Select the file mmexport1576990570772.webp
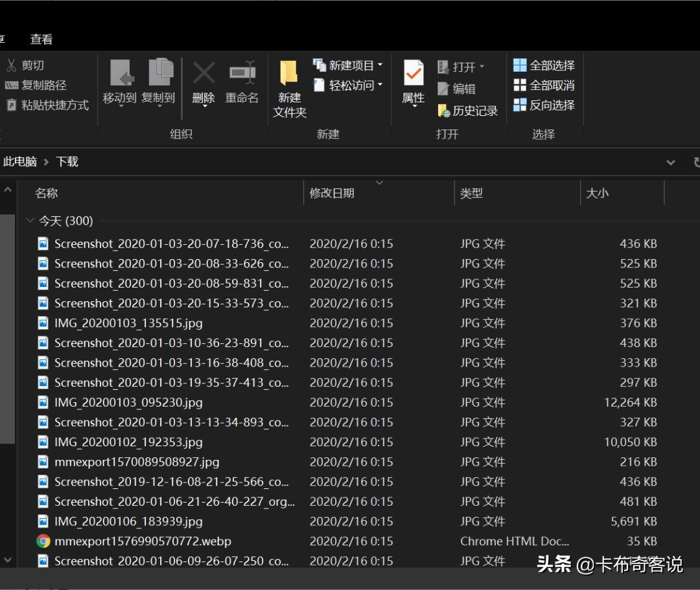This screenshot has width=700, height=590. (x=143, y=541)
